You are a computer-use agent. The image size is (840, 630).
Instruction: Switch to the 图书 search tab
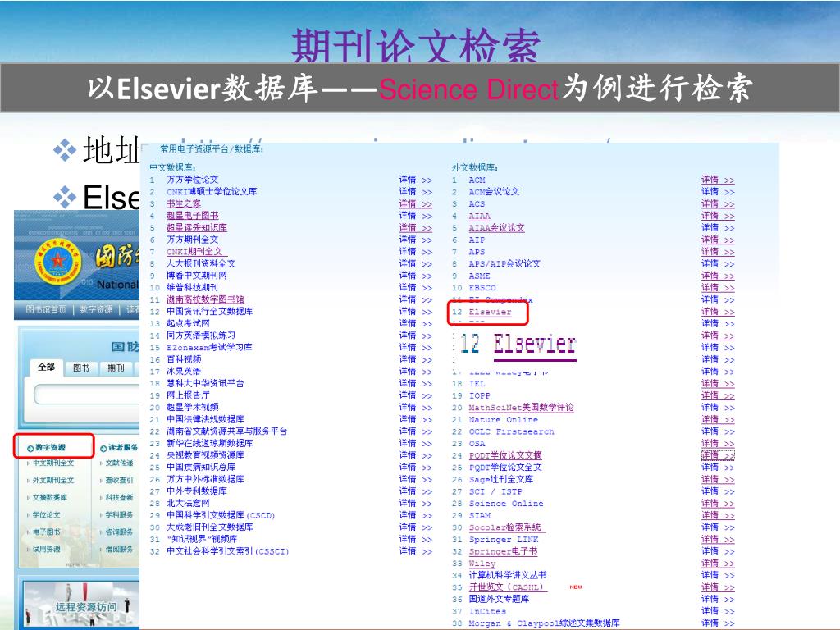point(81,368)
